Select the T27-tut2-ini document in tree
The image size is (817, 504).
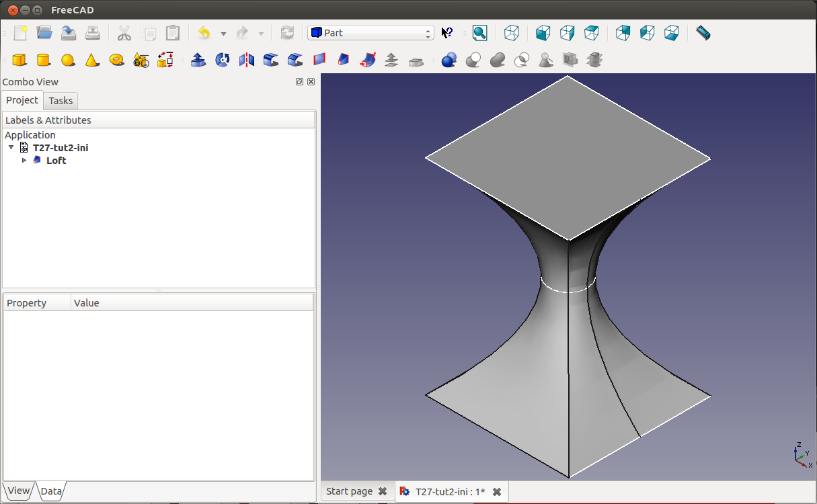click(60, 148)
